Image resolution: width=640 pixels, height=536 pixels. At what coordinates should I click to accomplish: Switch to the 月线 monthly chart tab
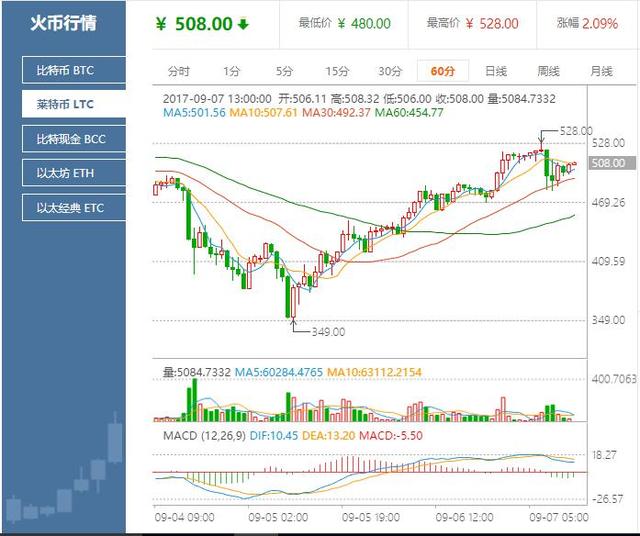[x=601, y=71]
